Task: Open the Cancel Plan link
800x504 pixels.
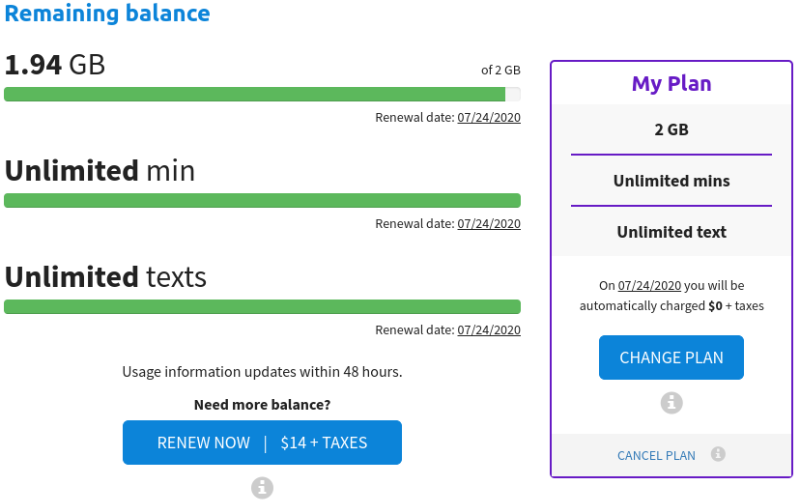Action: 656,455
